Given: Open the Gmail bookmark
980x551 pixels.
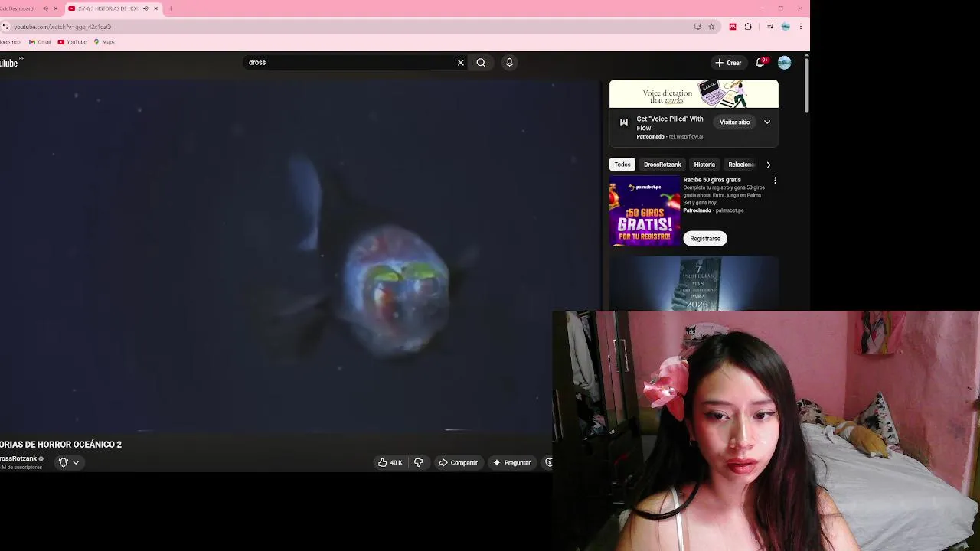Looking at the screenshot, I should [x=40, y=42].
